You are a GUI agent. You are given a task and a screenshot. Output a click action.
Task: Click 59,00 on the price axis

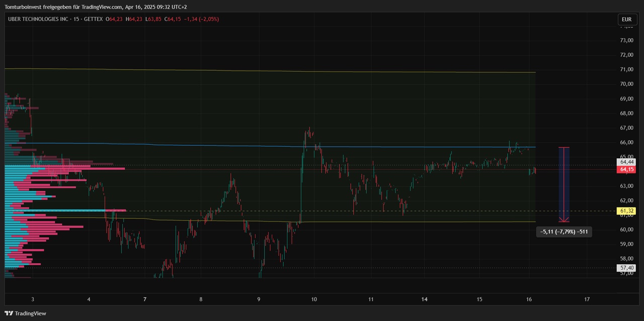pos(626,245)
